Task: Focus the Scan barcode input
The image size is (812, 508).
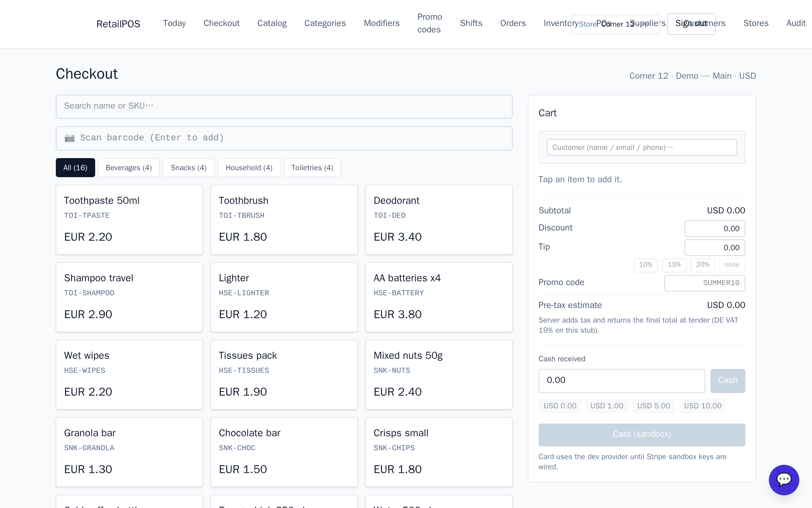Action: 284,138
